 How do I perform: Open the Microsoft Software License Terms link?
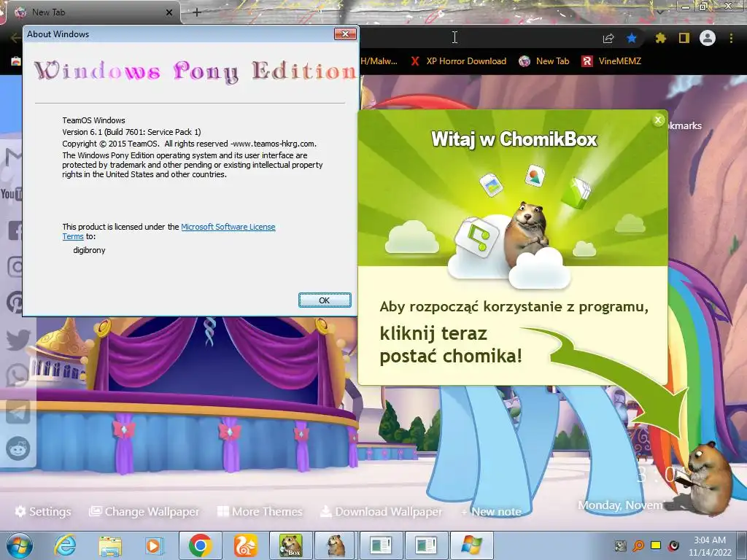[228, 227]
